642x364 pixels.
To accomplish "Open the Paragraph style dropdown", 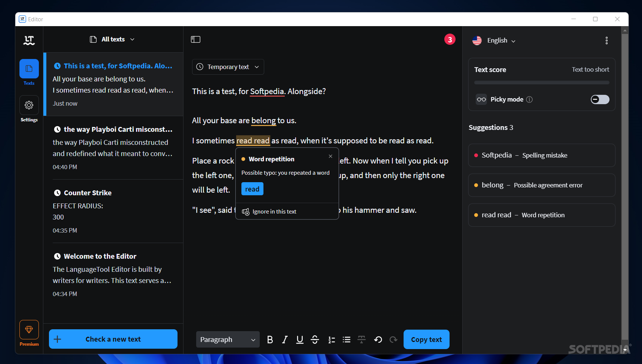I will [228, 339].
